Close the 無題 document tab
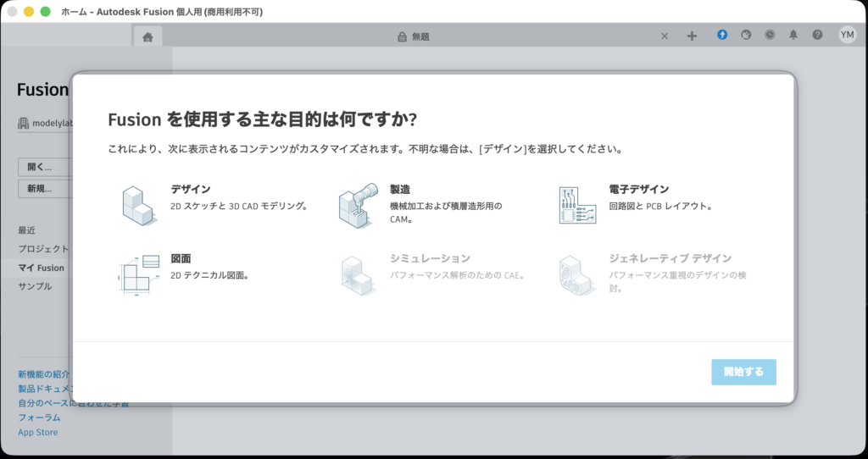The width and height of the screenshot is (868, 459). [665, 36]
